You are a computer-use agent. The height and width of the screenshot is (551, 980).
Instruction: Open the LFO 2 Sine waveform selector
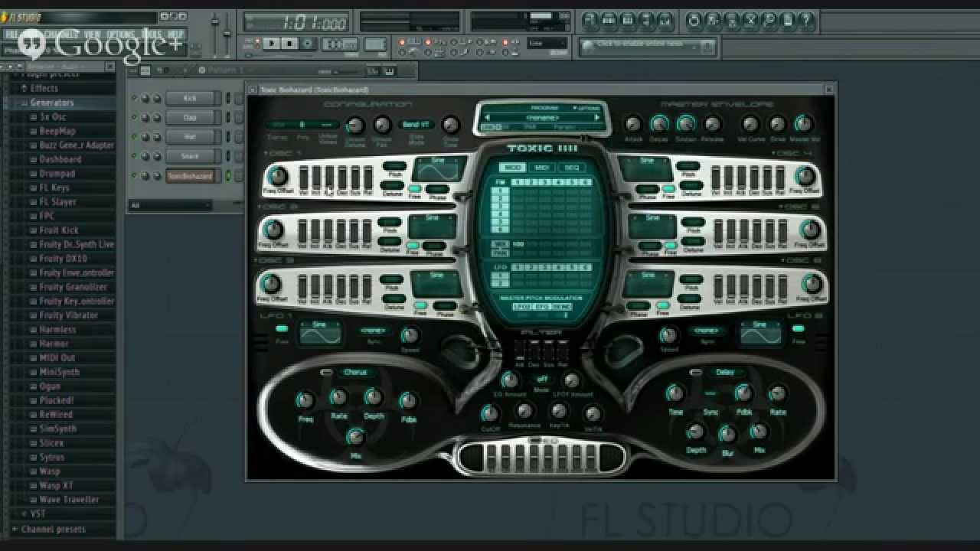tap(760, 332)
